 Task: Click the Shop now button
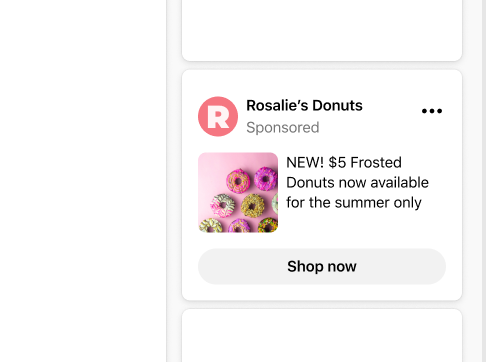point(322,266)
